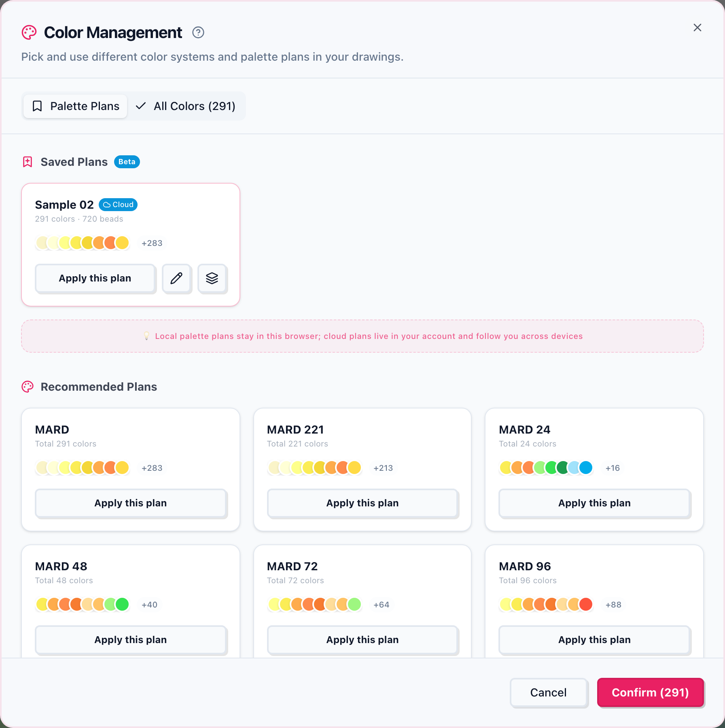Click the +283 badge in Sample 02
Viewport: 725px width, 728px height.
pyautogui.click(x=152, y=243)
